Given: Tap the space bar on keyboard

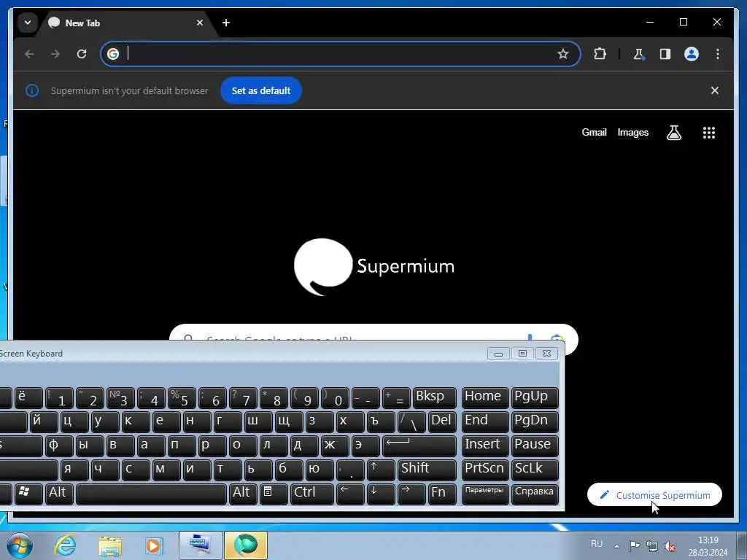Looking at the screenshot, I should 152,494.
